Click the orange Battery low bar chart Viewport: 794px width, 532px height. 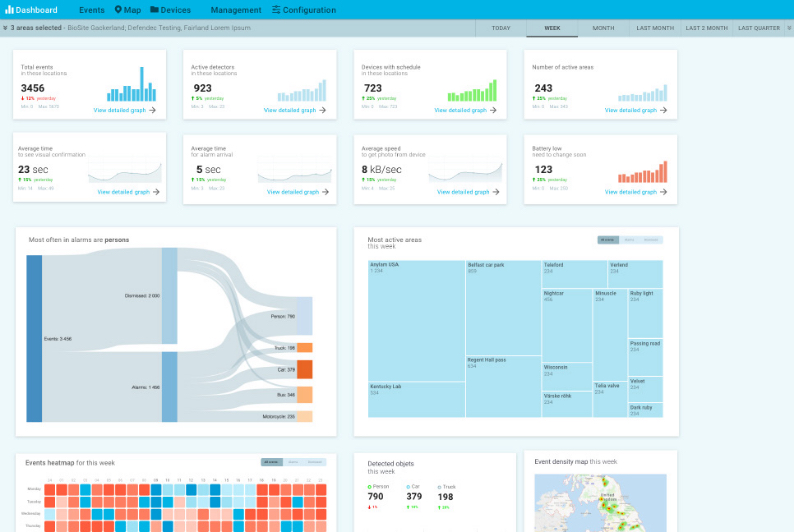click(643, 172)
